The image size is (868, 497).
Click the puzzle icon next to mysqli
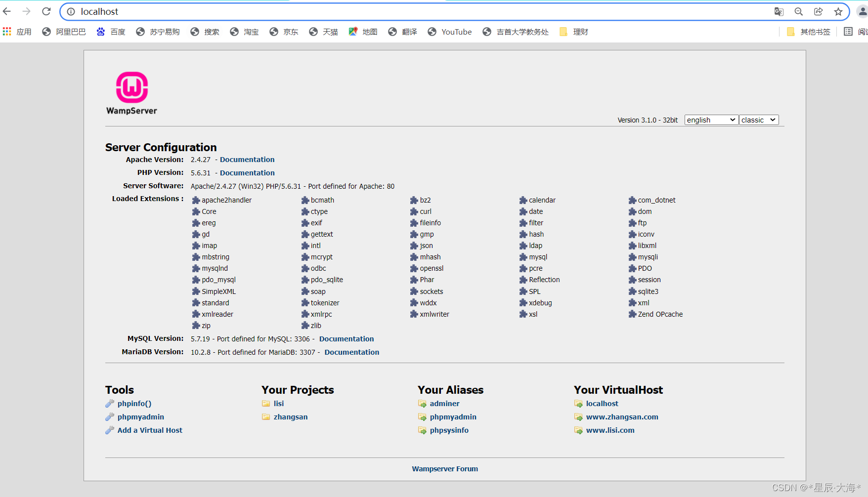click(x=632, y=257)
